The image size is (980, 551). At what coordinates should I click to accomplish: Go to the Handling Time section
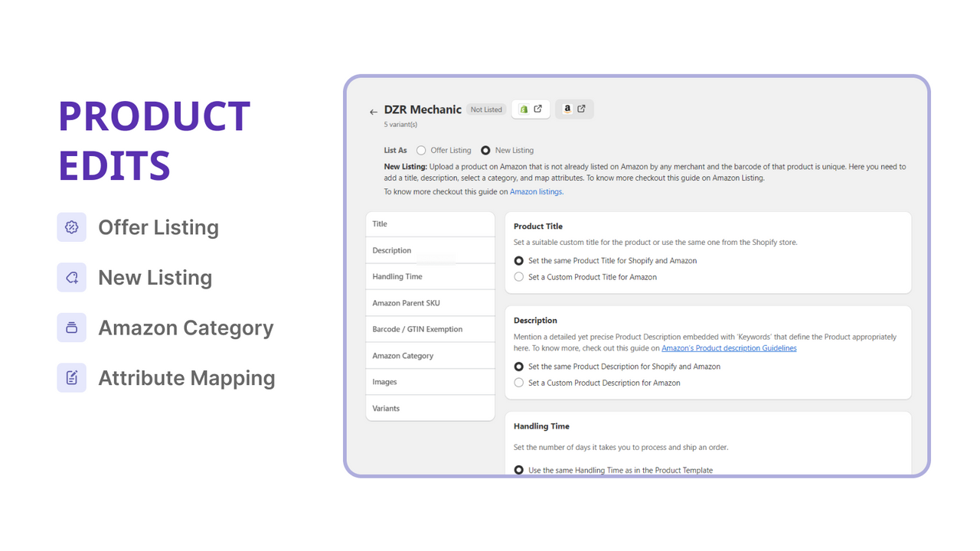click(430, 276)
